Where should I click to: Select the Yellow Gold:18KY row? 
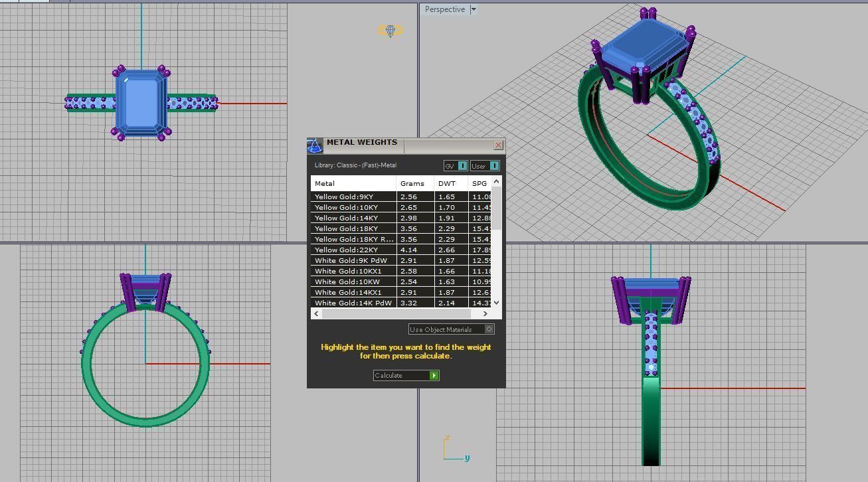[401, 228]
